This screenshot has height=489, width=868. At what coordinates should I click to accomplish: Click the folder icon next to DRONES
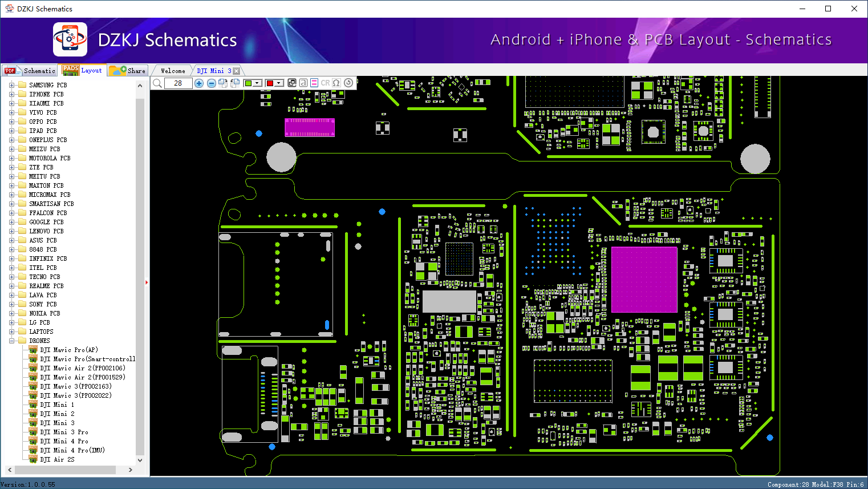[x=22, y=341]
